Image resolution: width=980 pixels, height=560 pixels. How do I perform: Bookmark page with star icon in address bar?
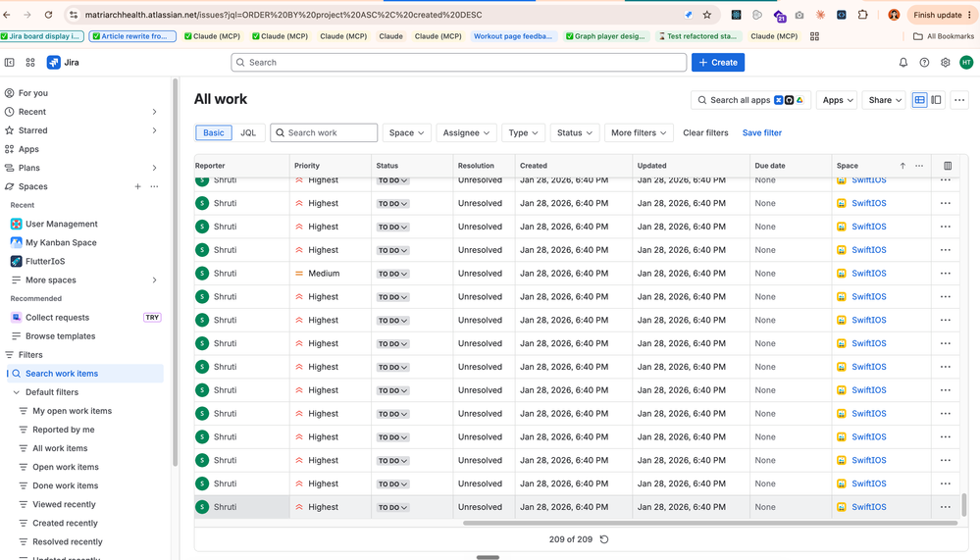tap(707, 15)
